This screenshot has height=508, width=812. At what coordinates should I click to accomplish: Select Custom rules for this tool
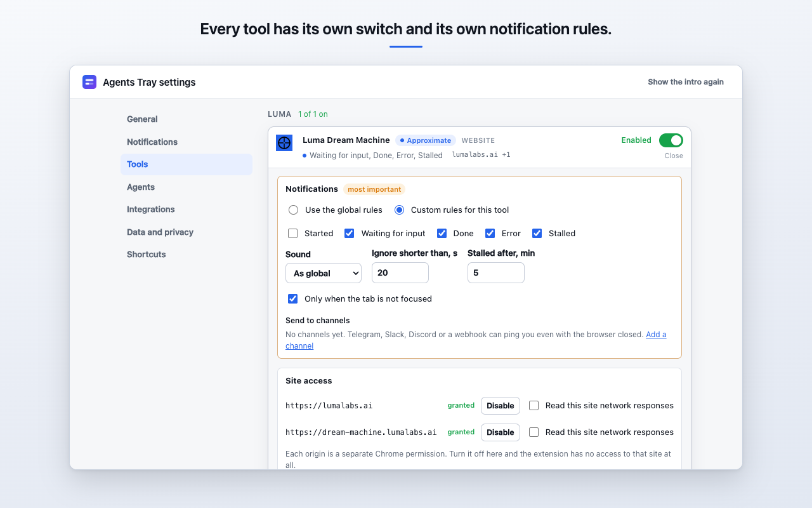click(400, 210)
